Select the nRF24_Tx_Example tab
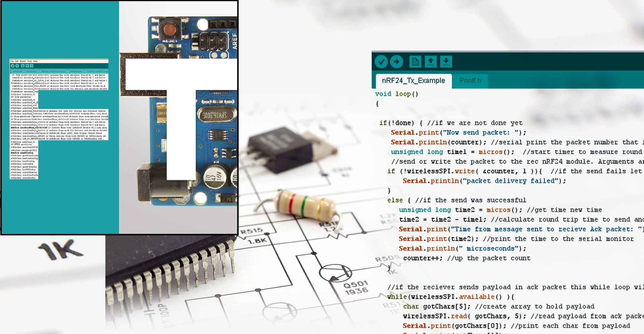The height and width of the screenshot is (334, 644). tap(413, 81)
